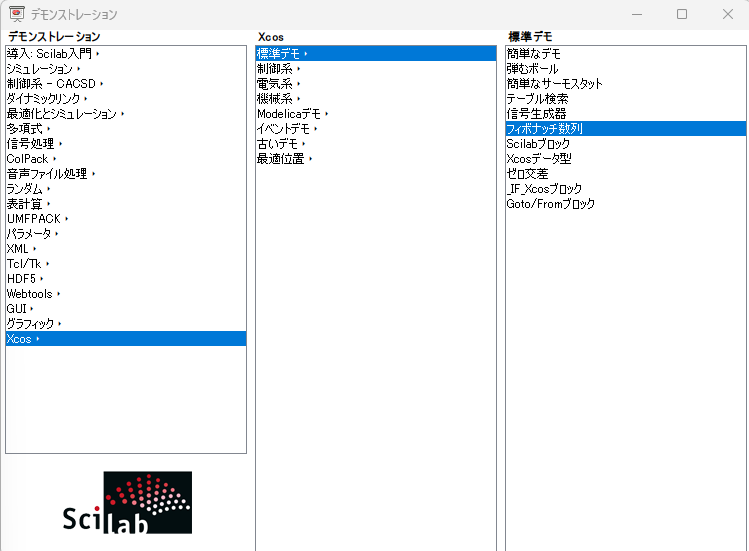Select フィボナッチ数列 demo
This screenshot has width=749, height=551.
(x=626, y=129)
